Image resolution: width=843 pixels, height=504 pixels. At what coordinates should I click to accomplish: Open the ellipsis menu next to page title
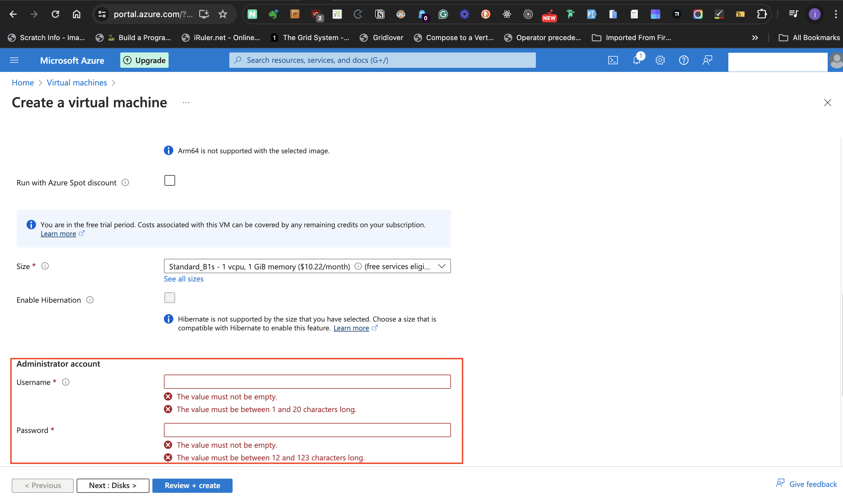click(x=185, y=102)
